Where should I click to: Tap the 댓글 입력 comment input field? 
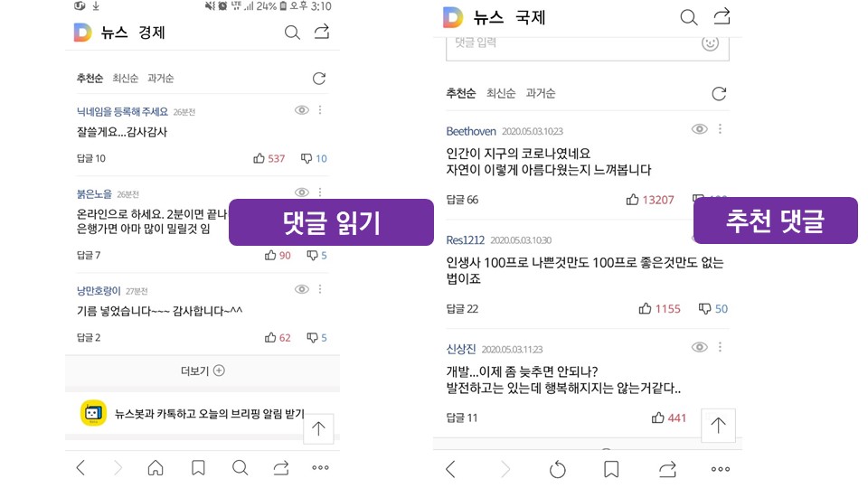[x=588, y=45]
